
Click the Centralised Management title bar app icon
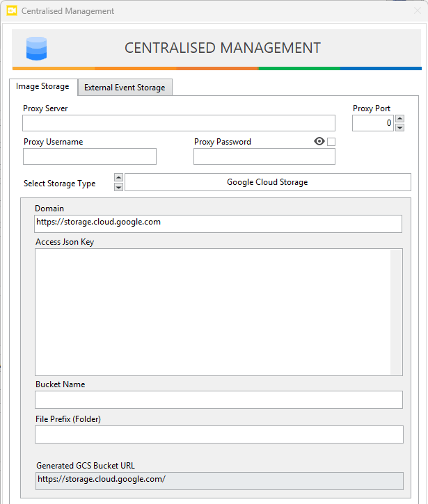coord(11,11)
